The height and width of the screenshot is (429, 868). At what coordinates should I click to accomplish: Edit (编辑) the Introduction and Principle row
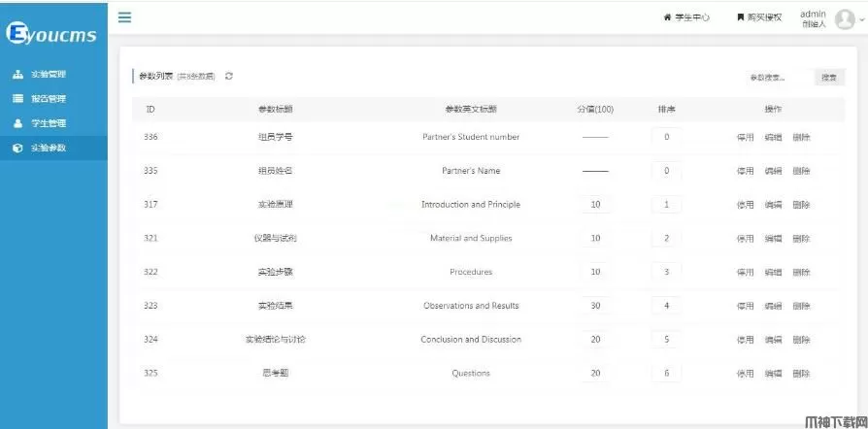[773, 205]
